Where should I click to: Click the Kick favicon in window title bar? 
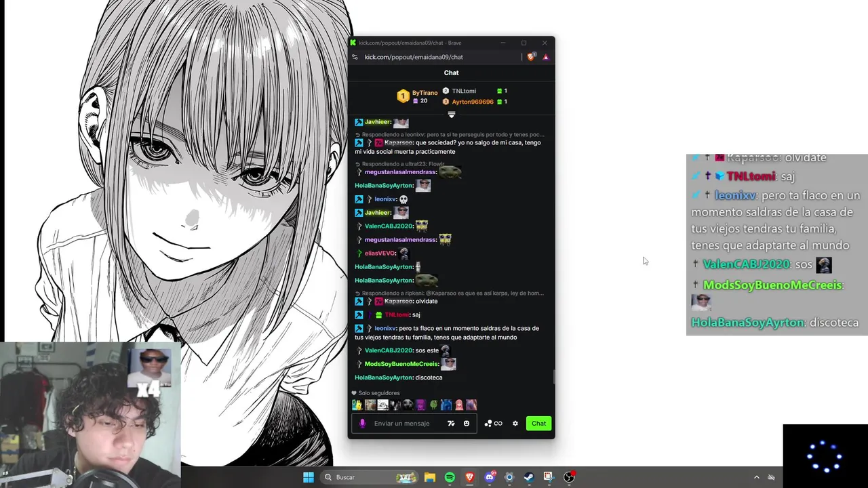(353, 43)
